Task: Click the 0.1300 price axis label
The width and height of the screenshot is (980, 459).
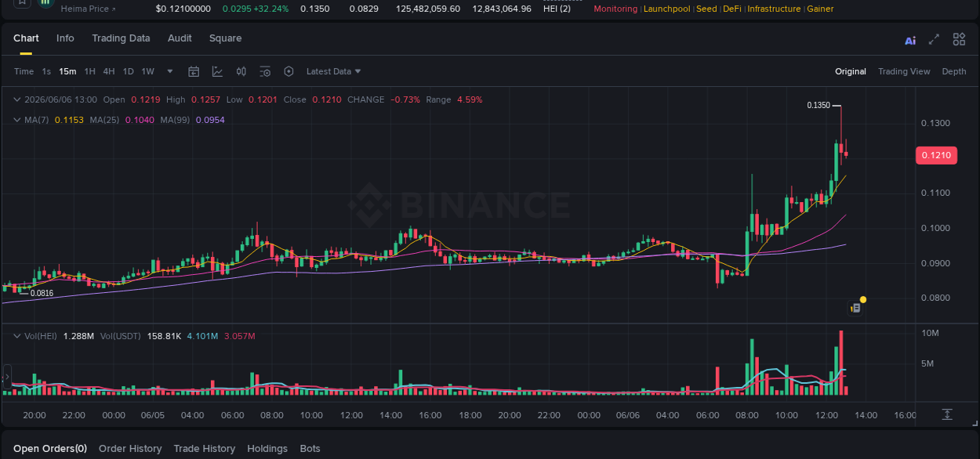Action: (936, 124)
